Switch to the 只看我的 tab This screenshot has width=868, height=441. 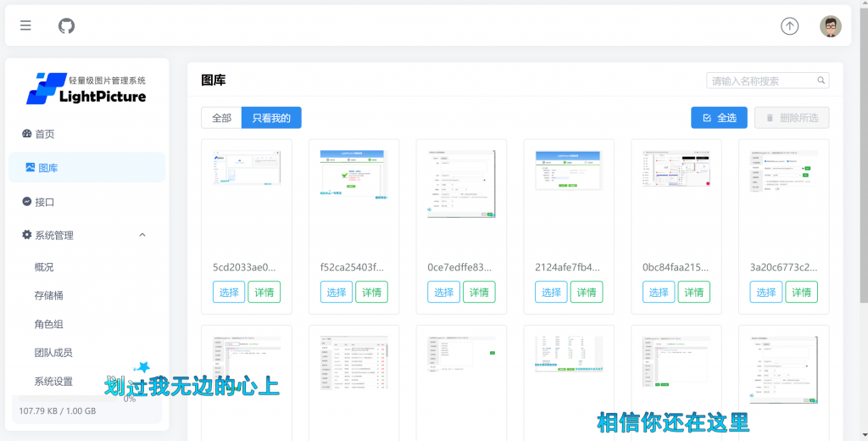[x=271, y=117]
